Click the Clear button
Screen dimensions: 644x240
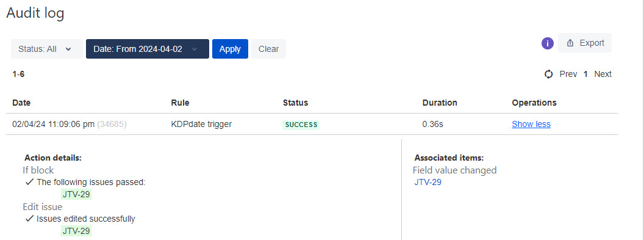coord(268,49)
